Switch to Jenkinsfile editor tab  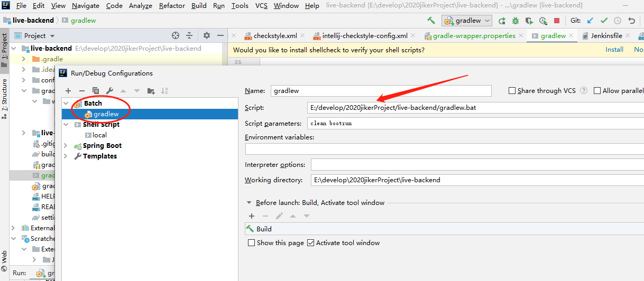[x=605, y=36]
